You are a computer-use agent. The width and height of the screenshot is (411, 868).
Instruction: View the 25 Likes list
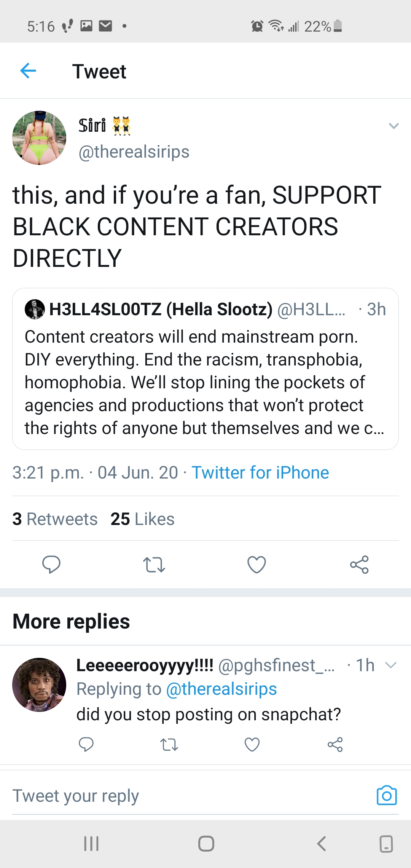click(142, 519)
